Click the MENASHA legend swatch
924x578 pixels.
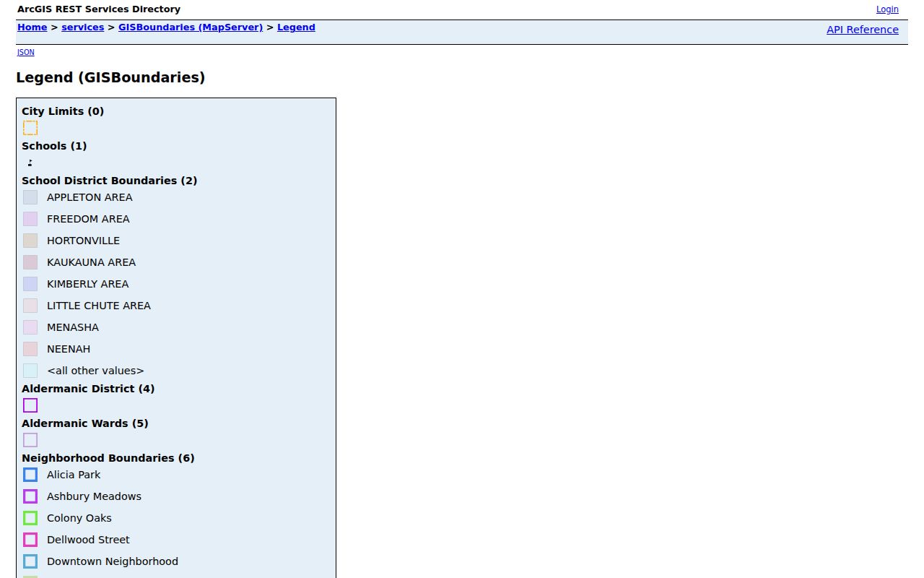[30, 327]
